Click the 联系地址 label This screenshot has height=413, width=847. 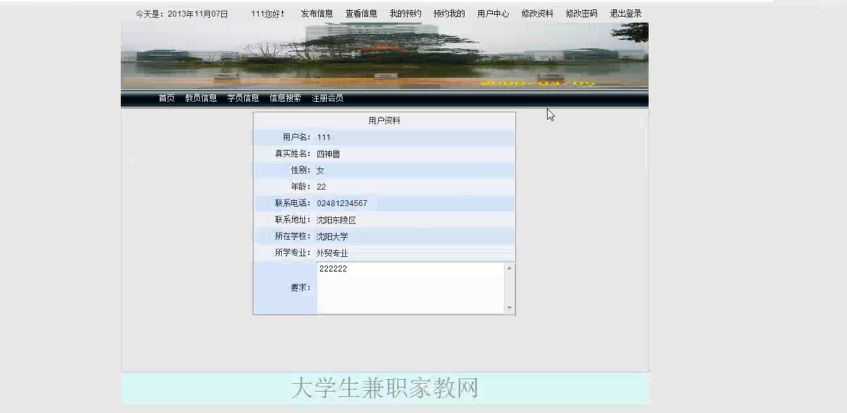tap(293, 220)
